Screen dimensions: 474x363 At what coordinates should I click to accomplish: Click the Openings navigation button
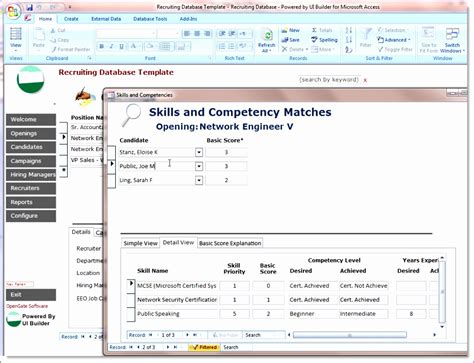[31, 134]
